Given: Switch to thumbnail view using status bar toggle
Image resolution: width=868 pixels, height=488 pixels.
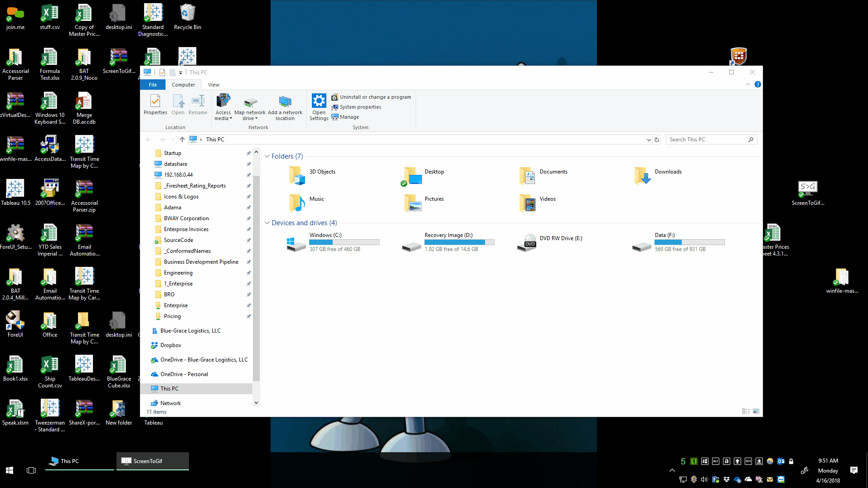Looking at the screenshot, I should (x=756, y=411).
